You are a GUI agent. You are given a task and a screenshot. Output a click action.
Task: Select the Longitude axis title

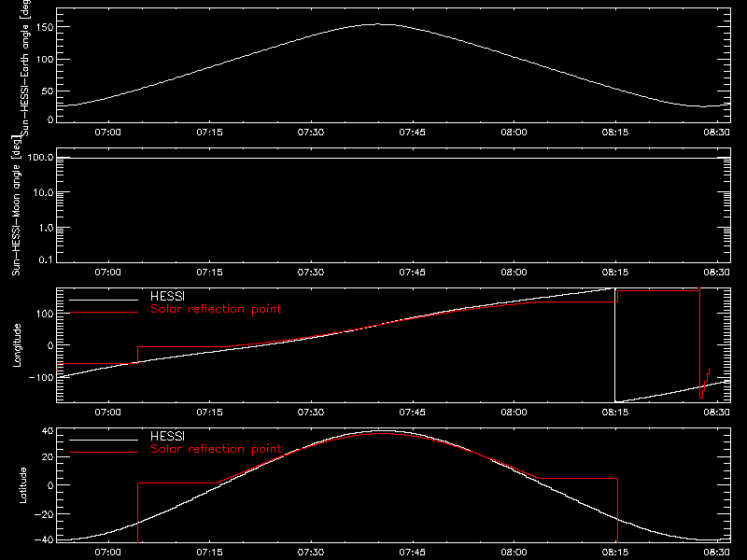pyautogui.click(x=17, y=345)
